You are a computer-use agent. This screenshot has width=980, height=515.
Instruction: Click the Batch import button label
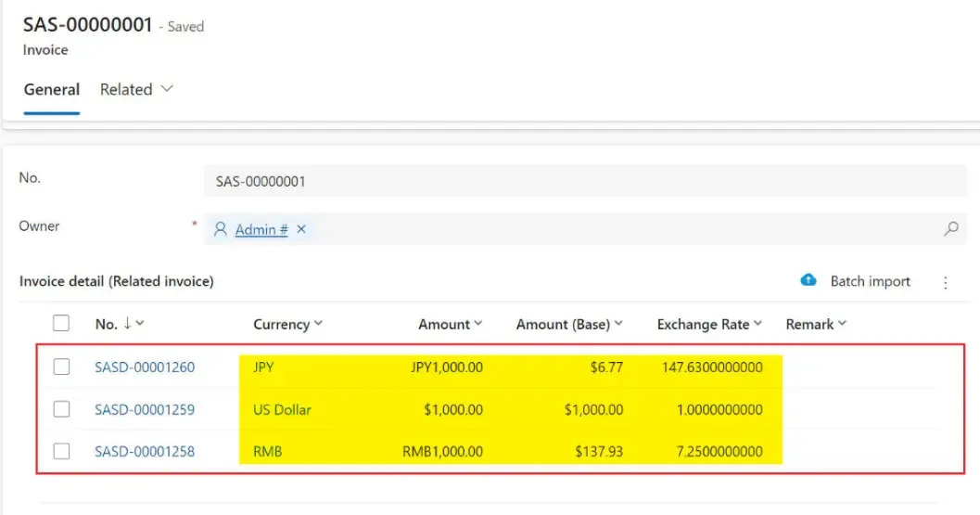[870, 281]
